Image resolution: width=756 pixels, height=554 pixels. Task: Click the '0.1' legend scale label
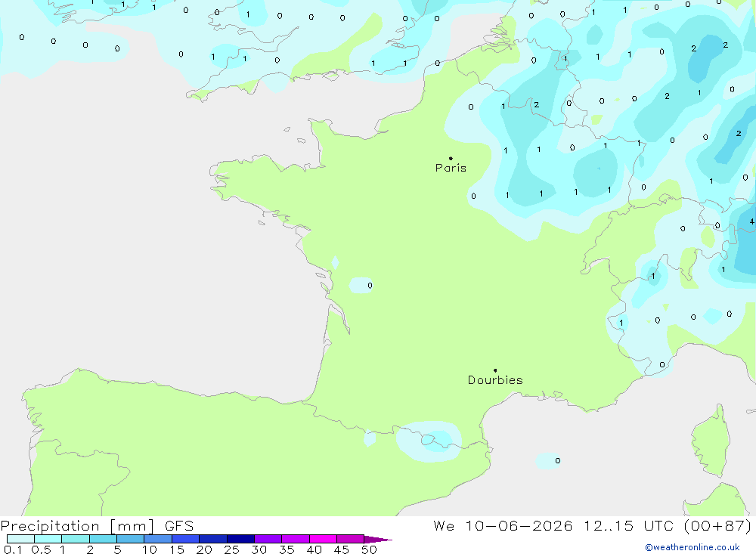point(13,549)
